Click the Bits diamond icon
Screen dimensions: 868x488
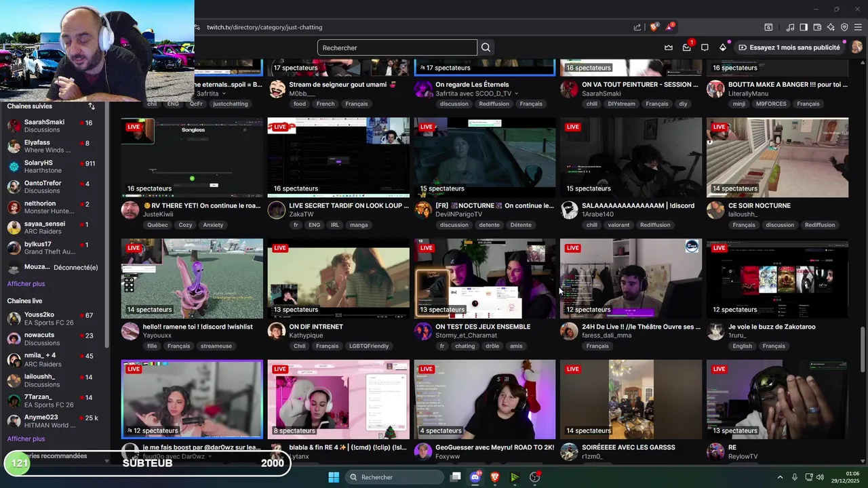coord(723,47)
